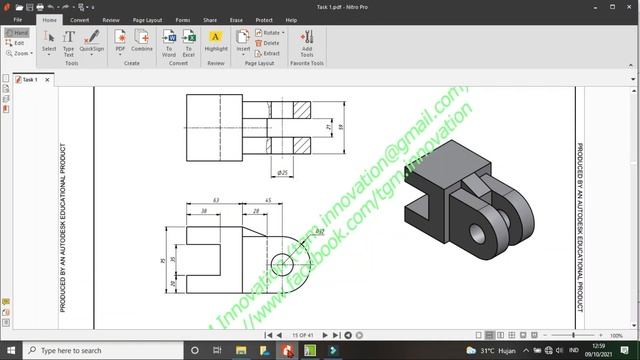Switch to continuous page view

tap(489, 335)
